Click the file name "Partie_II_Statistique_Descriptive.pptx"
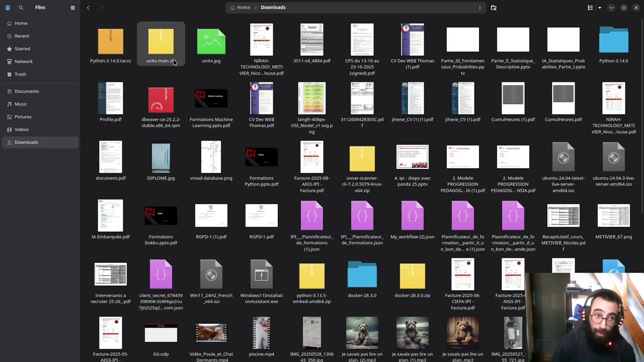644x362 pixels. [x=513, y=64]
